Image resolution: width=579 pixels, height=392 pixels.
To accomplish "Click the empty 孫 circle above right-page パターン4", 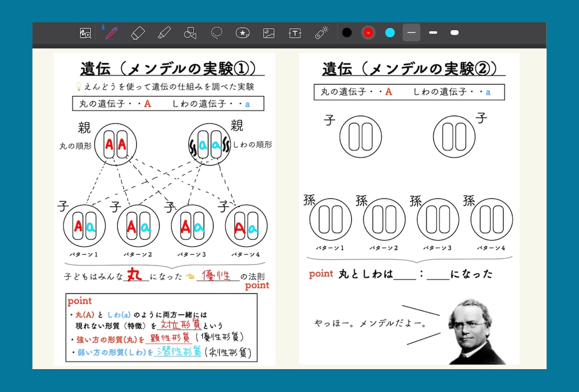I will pyautogui.click(x=492, y=220).
